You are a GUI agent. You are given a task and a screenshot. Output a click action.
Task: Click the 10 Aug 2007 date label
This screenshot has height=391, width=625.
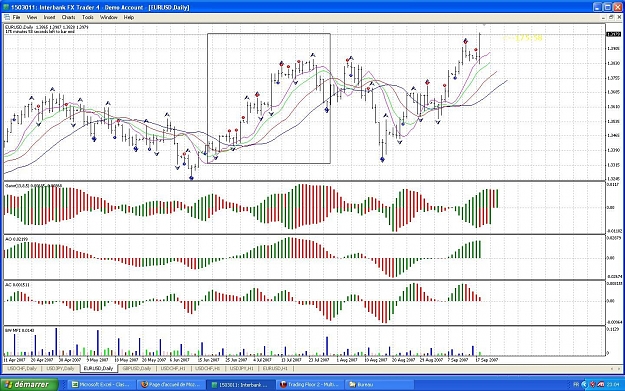[375, 360]
